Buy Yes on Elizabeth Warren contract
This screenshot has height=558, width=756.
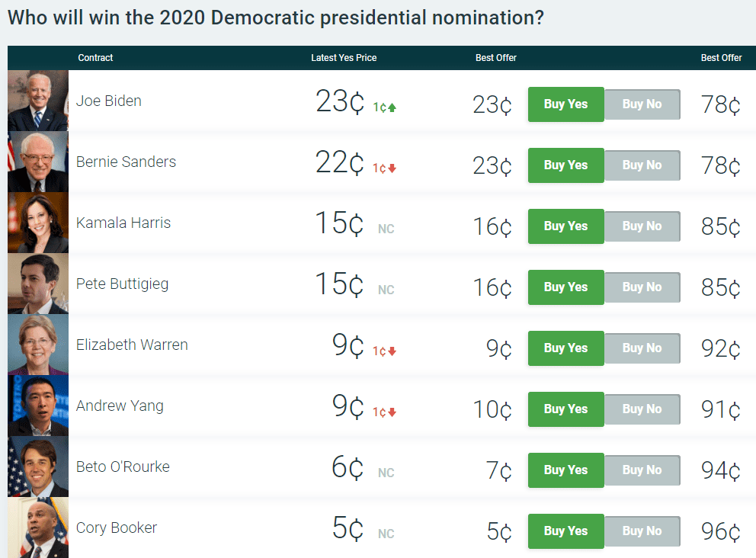pyautogui.click(x=565, y=348)
